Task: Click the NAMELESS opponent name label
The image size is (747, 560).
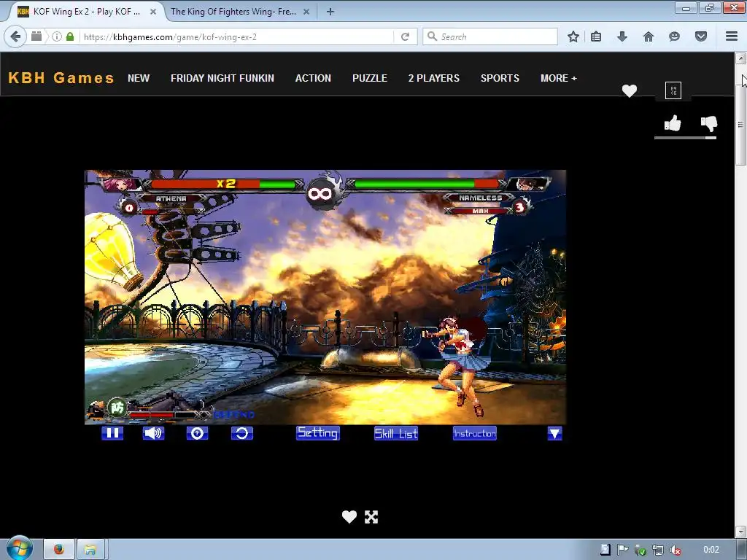Action: (x=480, y=198)
